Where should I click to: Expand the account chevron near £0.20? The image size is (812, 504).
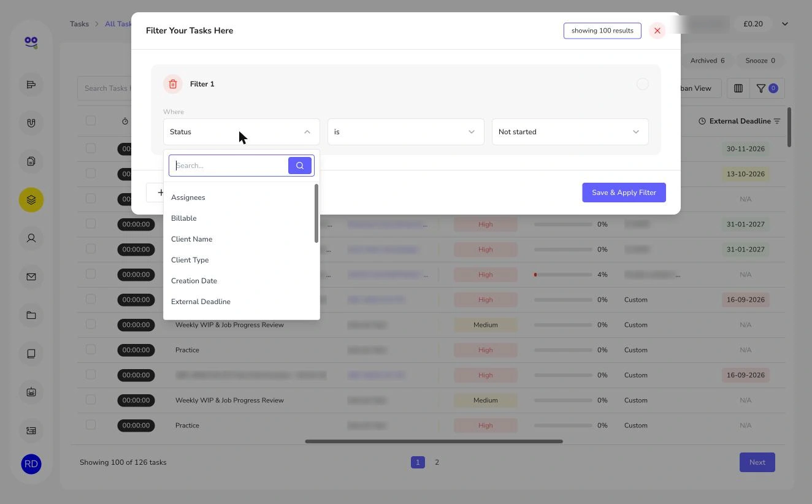pyautogui.click(x=784, y=24)
